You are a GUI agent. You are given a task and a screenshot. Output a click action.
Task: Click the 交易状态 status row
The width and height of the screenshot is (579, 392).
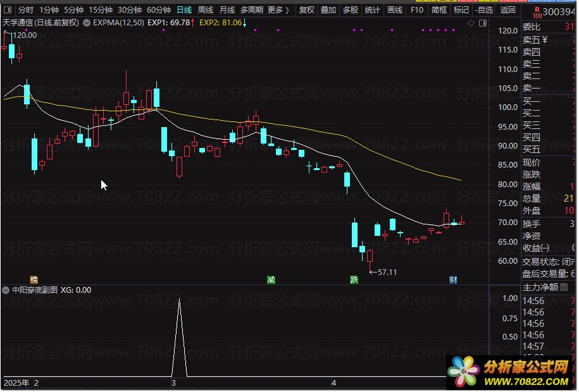549,262
